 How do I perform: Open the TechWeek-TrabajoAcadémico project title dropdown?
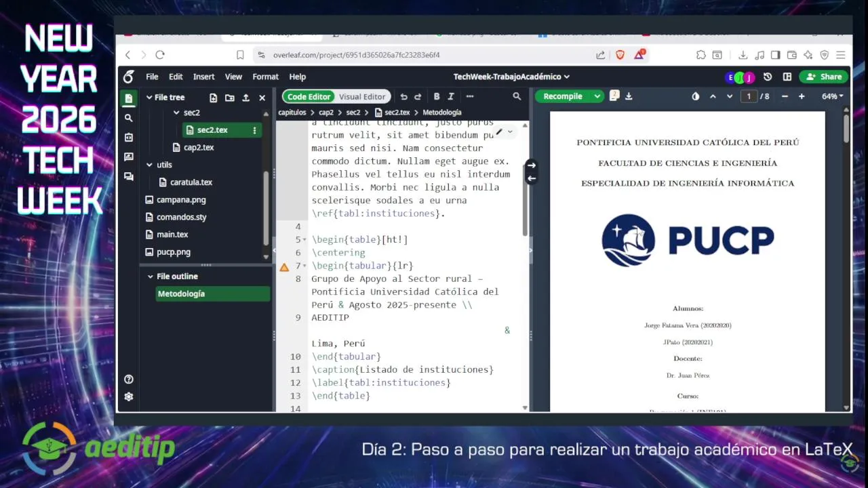click(511, 77)
